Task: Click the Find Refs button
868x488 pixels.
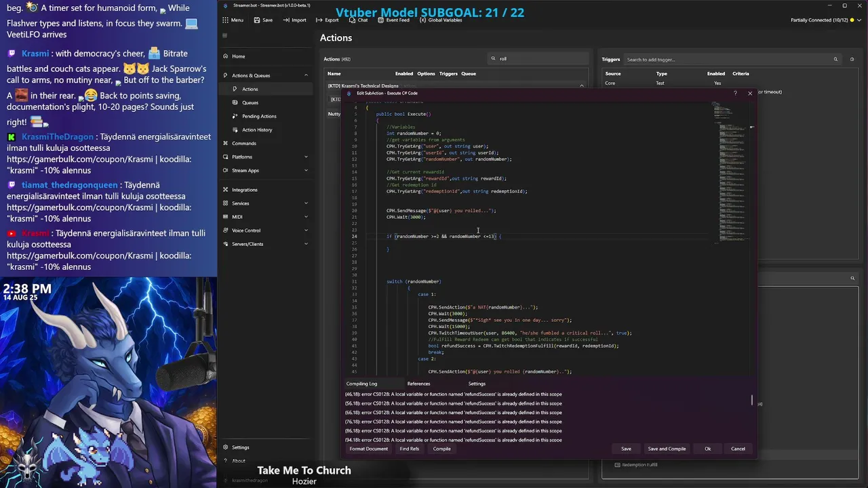Action: click(409, 449)
